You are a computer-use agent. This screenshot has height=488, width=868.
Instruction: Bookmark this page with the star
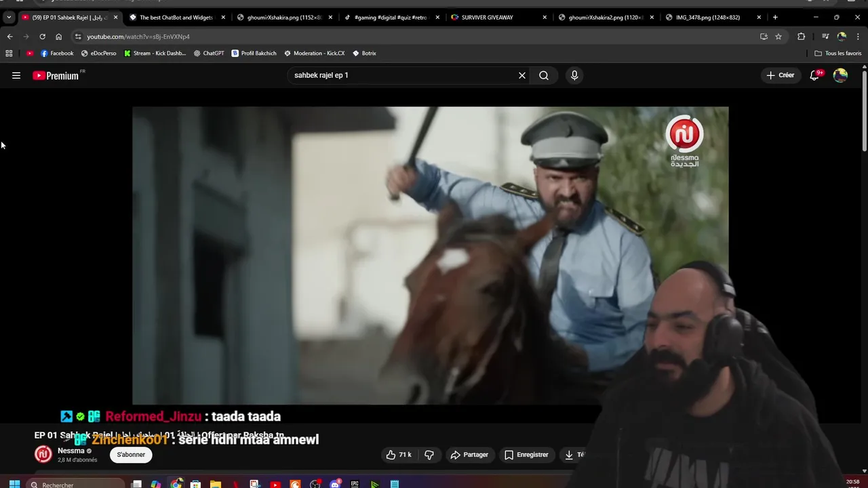pos(778,37)
